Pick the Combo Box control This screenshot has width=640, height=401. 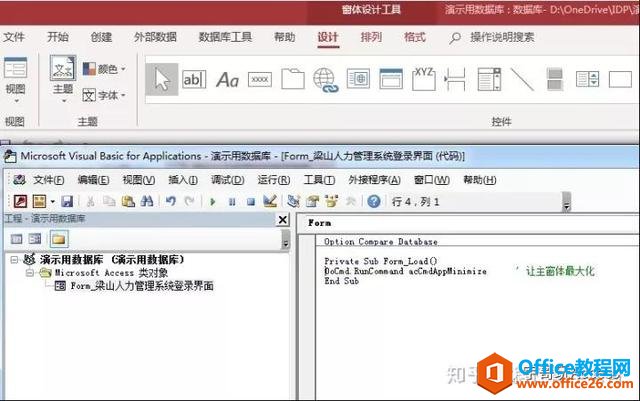pos(489,79)
